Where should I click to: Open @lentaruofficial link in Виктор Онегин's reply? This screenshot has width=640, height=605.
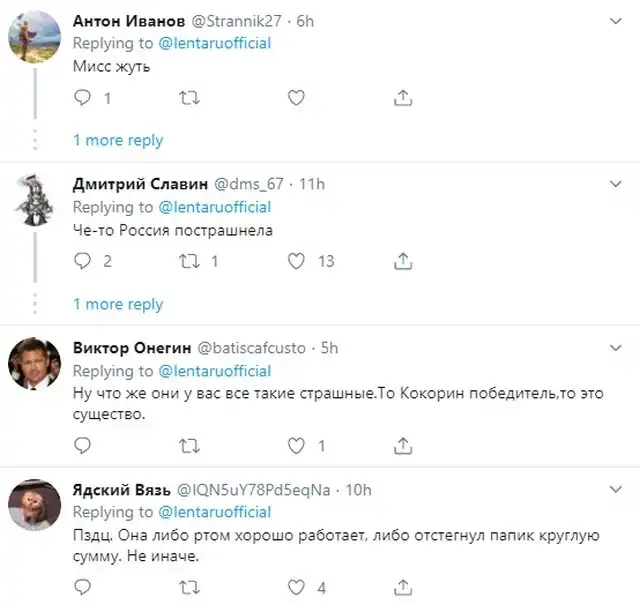tap(215, 371)
